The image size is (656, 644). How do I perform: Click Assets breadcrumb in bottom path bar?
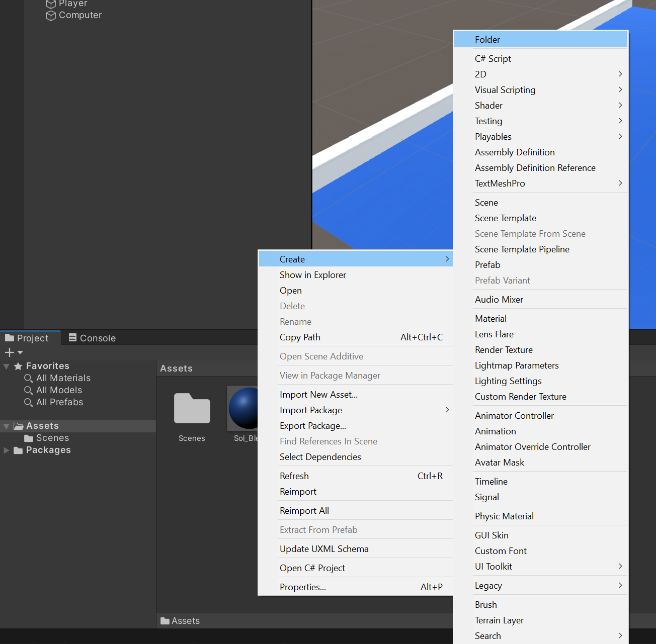point(186,621)
